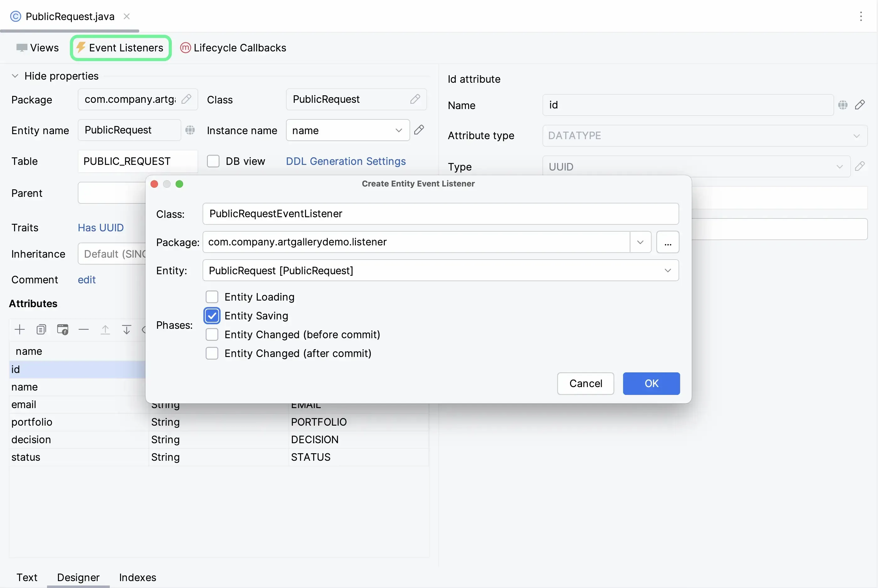
Task: Tick Entity Changed (after commit) checkbox
Action: click(212, 353)
